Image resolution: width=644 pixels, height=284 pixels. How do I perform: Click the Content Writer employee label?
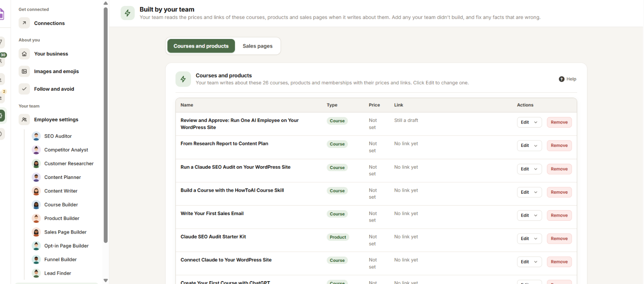tap(61, 191)
